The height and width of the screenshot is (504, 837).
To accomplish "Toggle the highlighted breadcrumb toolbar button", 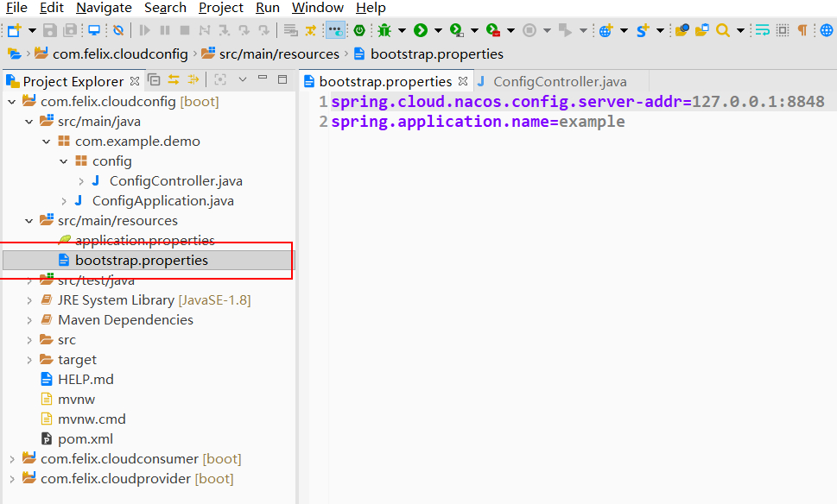I will tap(335, 30).
